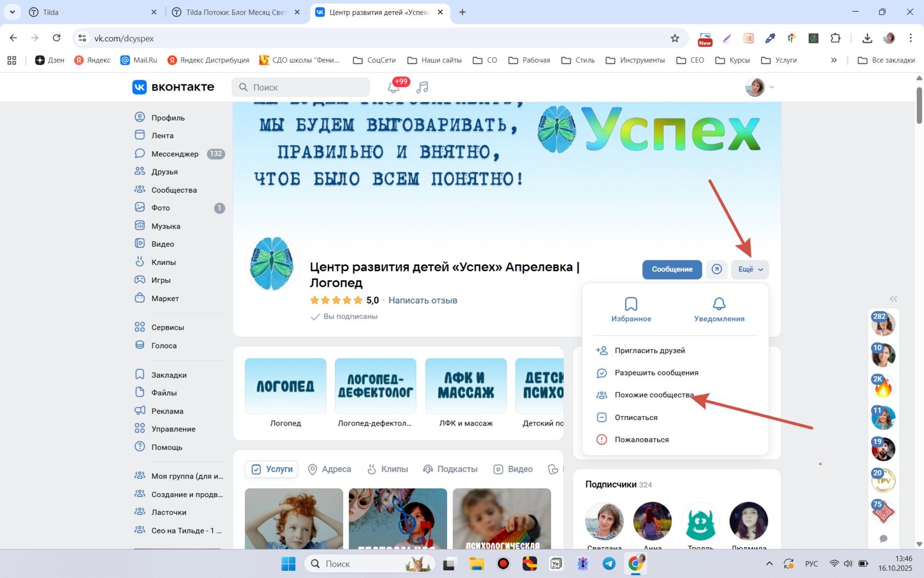Image resolution: width=924 pixels, height=578 pixels.
Task: View site information icon in address bar
Action: tap(82, 38)
